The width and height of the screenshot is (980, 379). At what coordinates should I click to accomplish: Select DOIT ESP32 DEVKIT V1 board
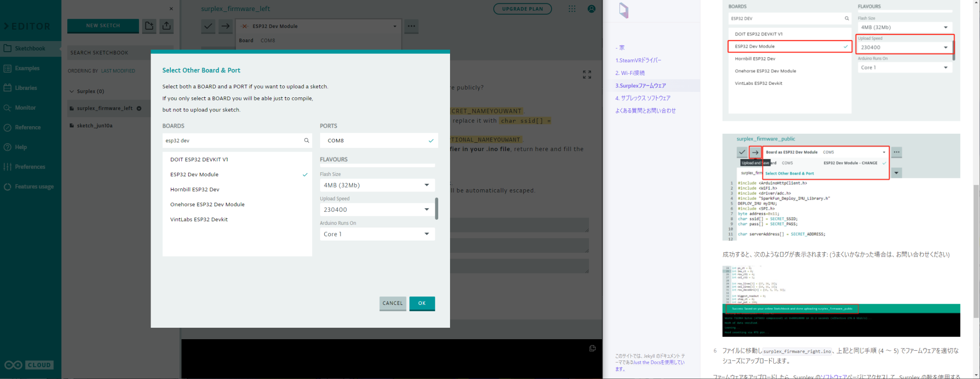[199, 160]
